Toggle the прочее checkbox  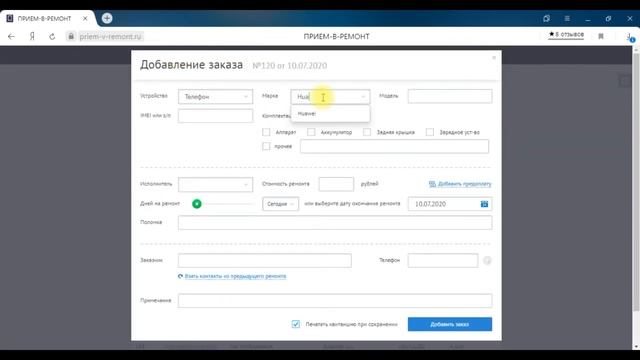(266, 146)
